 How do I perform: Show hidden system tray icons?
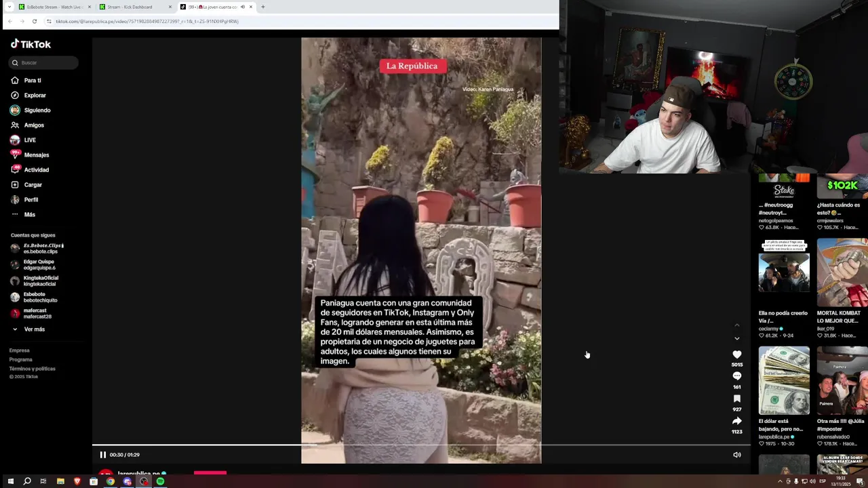pyautogui.click(x=780, y=481)
